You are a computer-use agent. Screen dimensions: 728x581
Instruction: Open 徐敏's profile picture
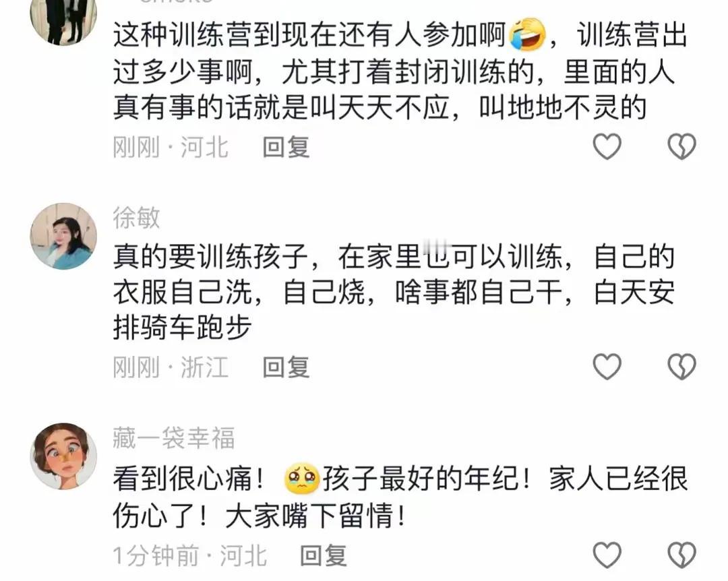(63, 236)
